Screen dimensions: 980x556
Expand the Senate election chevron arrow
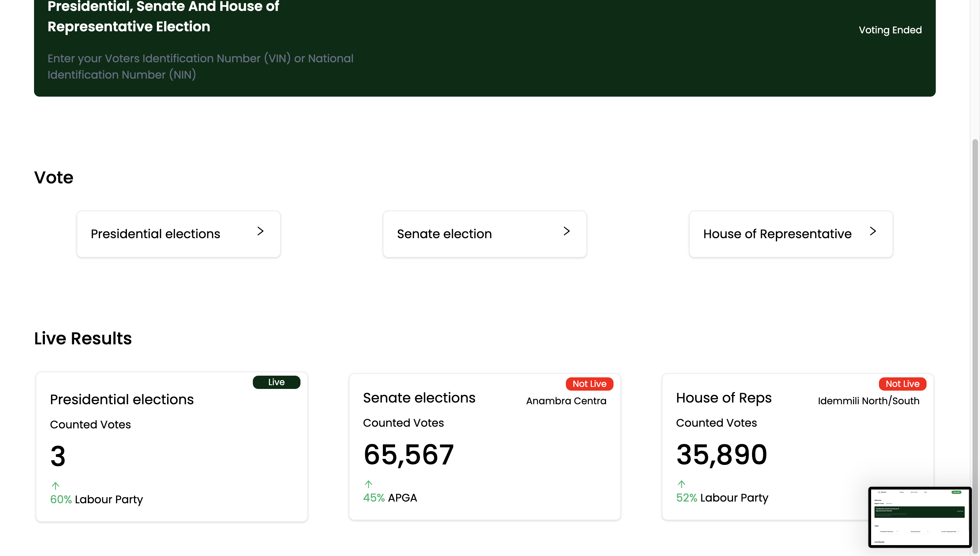pyautogui.click(x=567, y=231)
